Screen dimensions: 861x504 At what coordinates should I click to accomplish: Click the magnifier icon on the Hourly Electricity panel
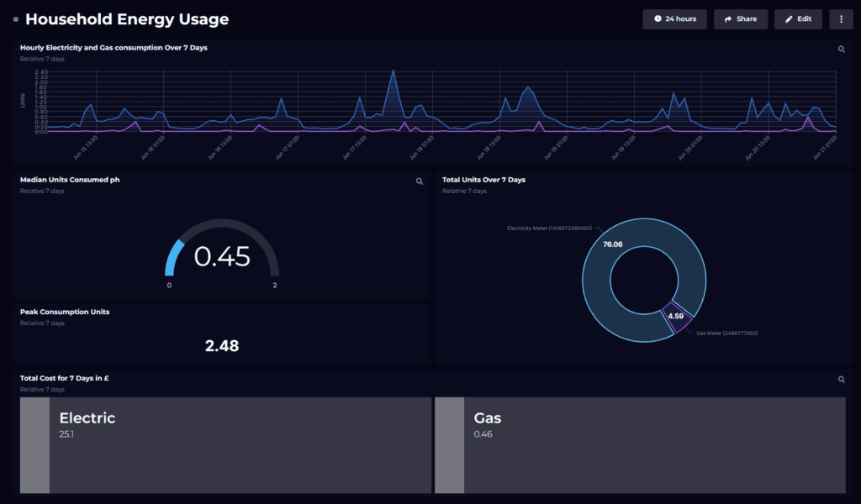(841, 49)
